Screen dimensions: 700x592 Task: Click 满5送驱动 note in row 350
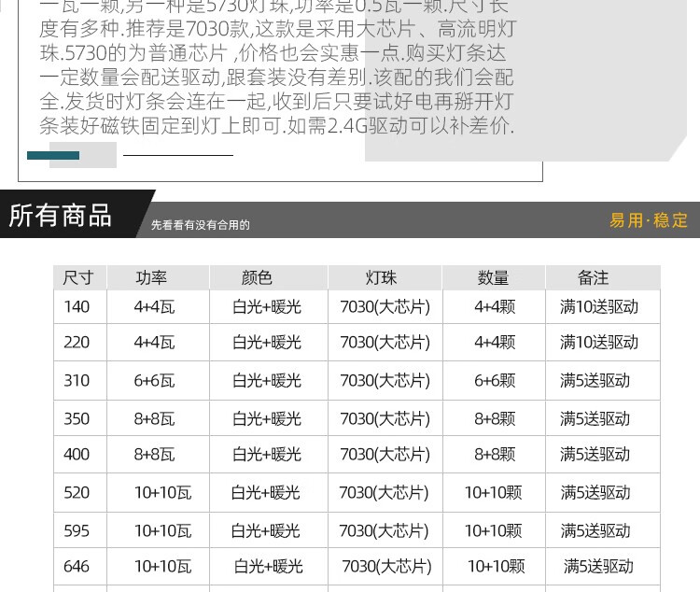point(595,419)
